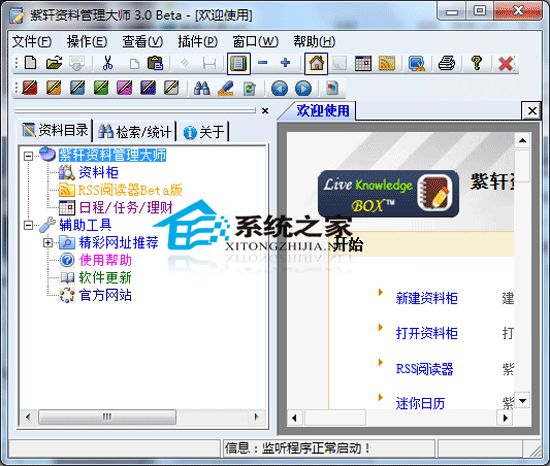550x466 pixels.
Task: Toggle the directory panel view button
Action: (x=239, y=63)
